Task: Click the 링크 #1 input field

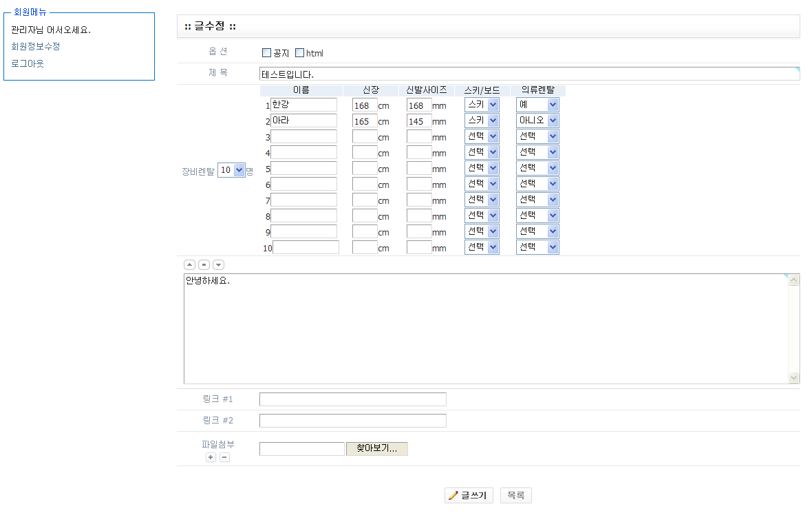Action: tap(352, 399)
